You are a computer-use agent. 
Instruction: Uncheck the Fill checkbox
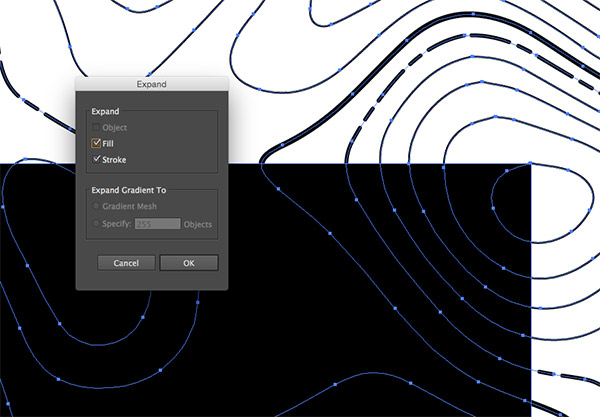click(97, 144)
